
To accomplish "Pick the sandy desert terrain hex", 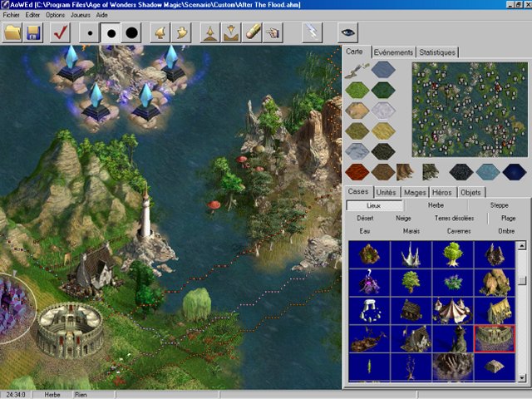I will point(357,111).
